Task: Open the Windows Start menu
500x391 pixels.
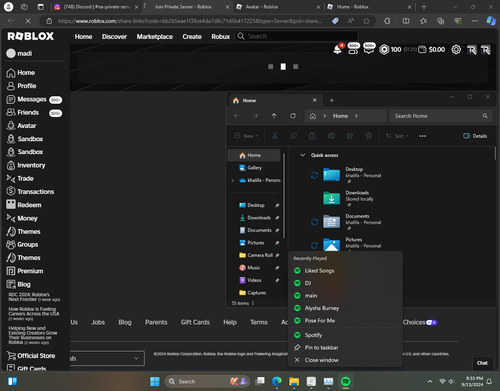Action: pyautogui.click(x=155, y=381)
